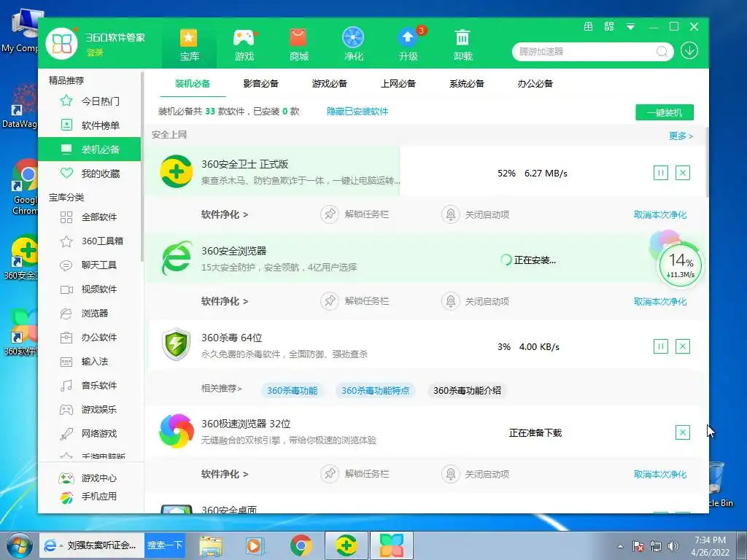Toggle 解锁任务栏 under 360安全卫士
The width and height of the screenshot is (747, 560).
355,214
